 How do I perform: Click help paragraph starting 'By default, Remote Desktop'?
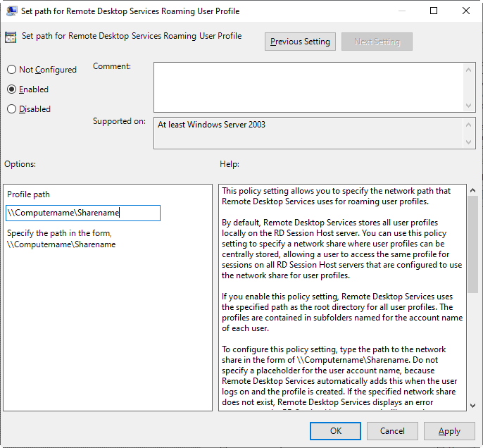[342, 249]
